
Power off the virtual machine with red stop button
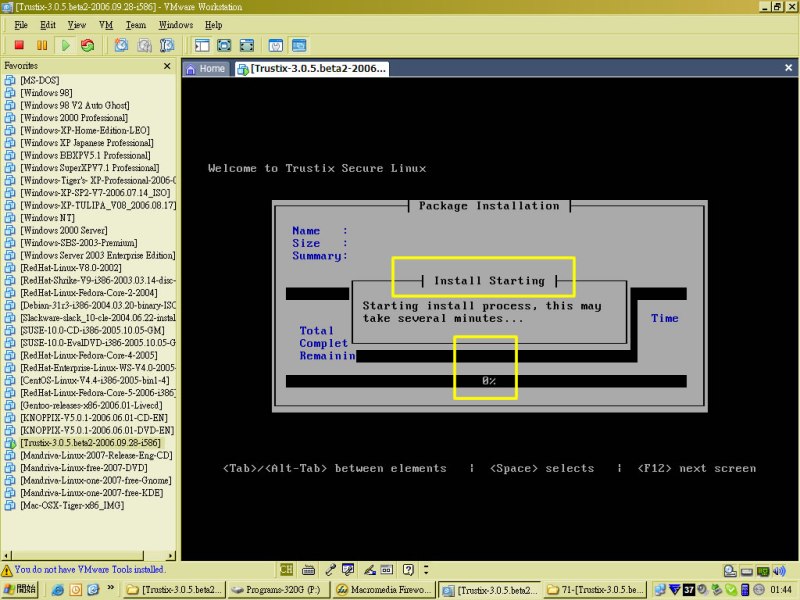(19, 45)
